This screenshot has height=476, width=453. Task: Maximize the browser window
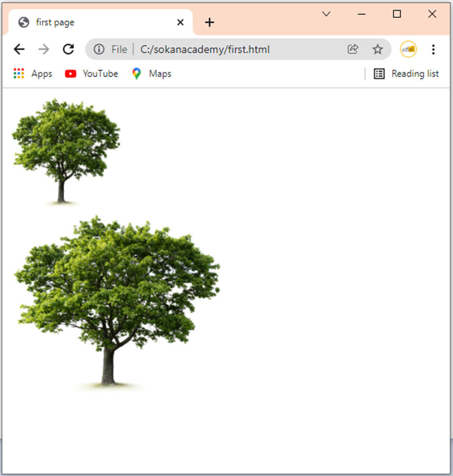point(397,14)
